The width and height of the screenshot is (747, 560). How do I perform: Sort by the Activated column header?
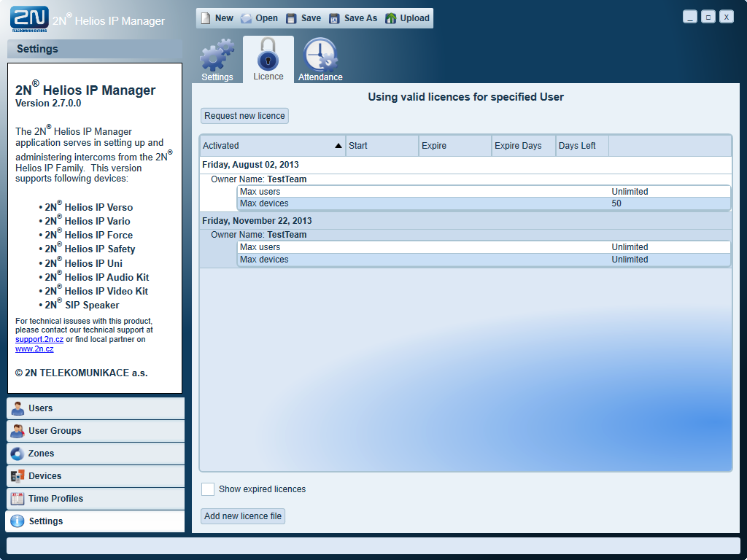point(273,146)
